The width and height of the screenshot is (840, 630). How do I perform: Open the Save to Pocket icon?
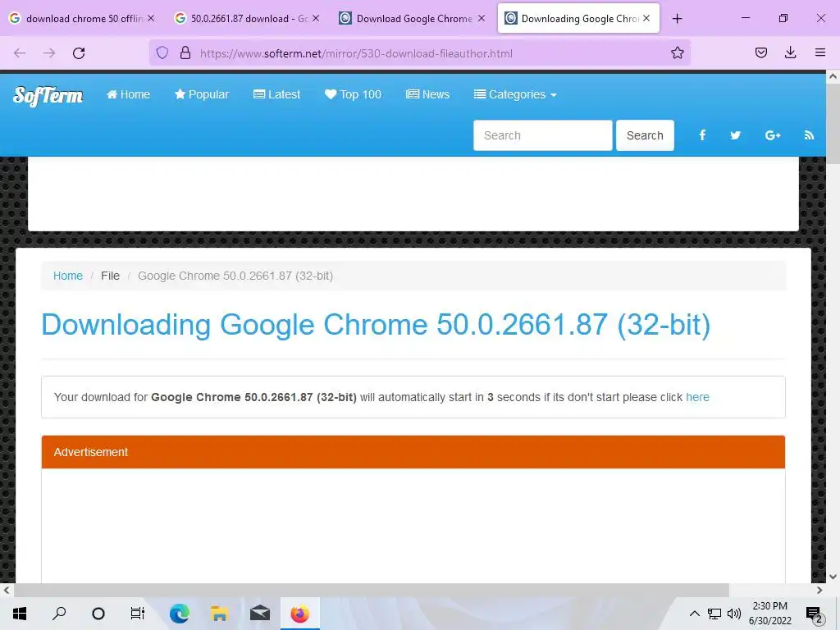pyautogui.click(x=761, y=52)
